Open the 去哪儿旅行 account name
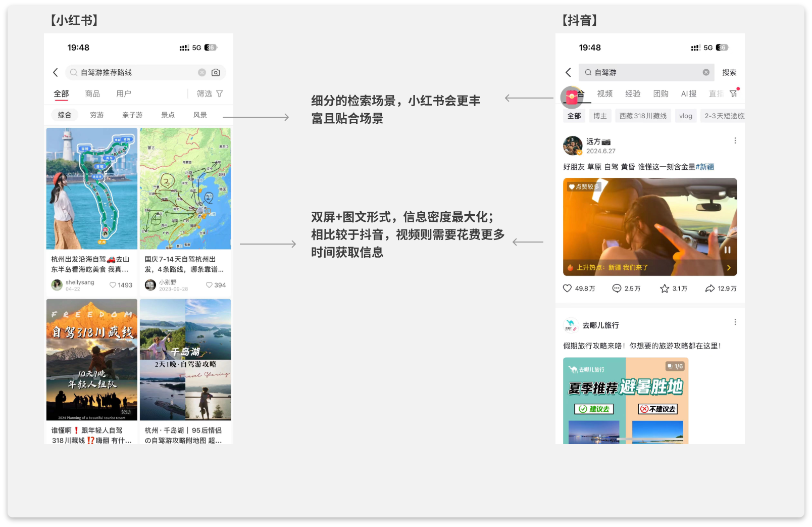Viewport: 812px width, 527px height. (x=600, y=325)
